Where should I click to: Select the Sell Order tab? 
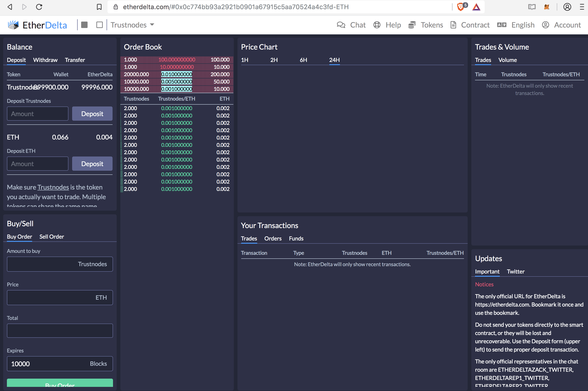point(52,237)
